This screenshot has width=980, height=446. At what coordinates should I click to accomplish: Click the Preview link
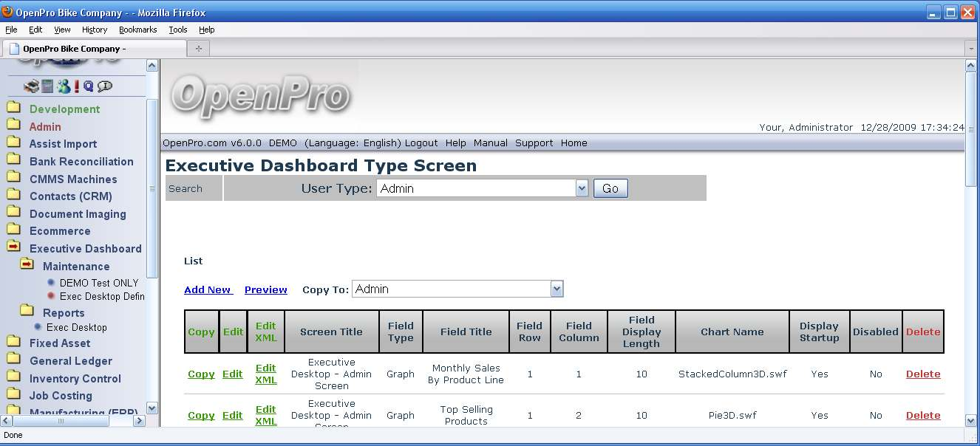(x=265, y=290)
